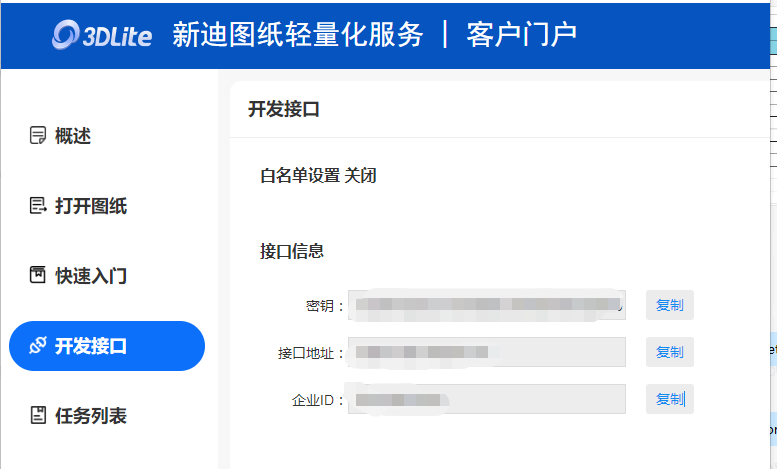
Task: Click the 任务列表 list icon
Action: [38, 415]
